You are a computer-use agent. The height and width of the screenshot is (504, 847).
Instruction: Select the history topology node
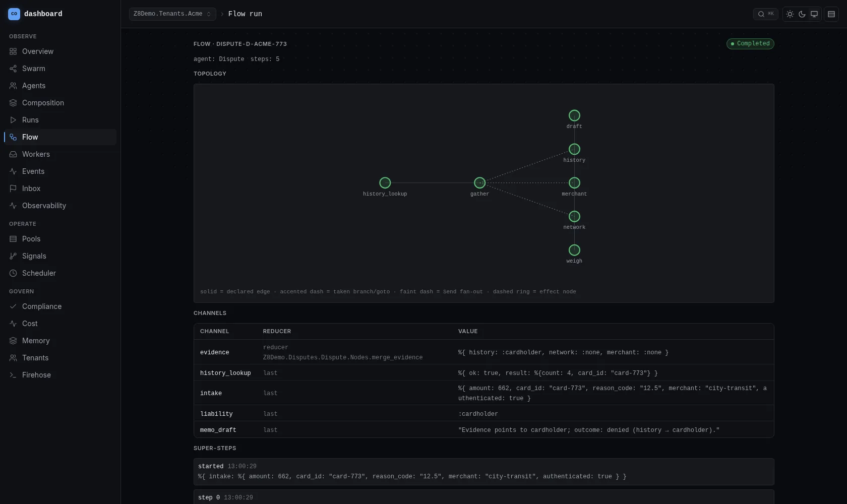click(x=574, y=149)
